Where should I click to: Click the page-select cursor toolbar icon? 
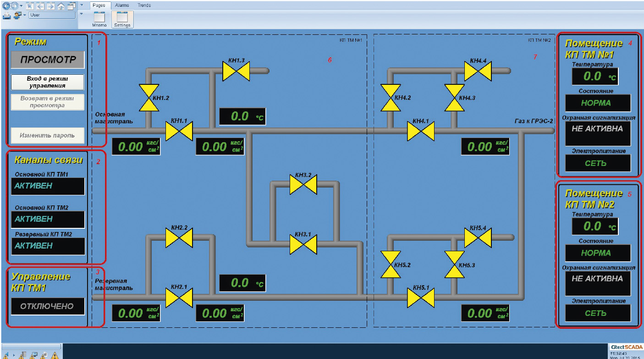click(30, 6)
